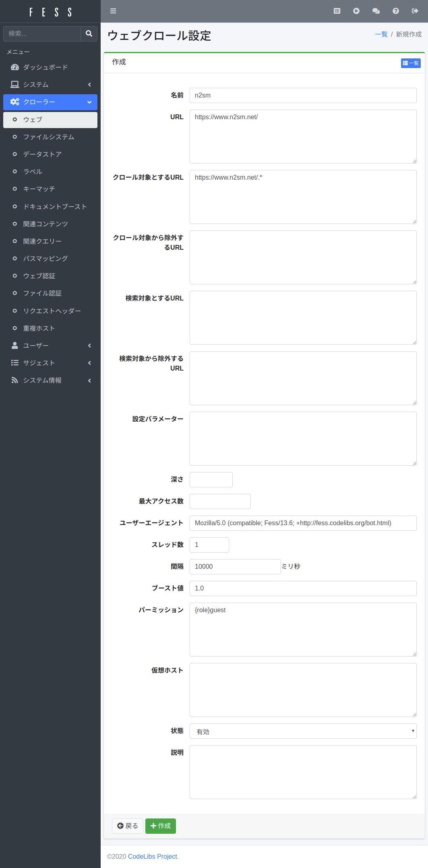Click the 戻る back button
This screenshot has width=428, height=868.
127,826
